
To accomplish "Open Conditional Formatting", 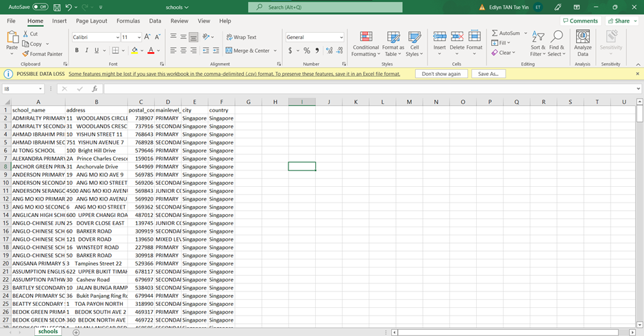I will [365, 42].
